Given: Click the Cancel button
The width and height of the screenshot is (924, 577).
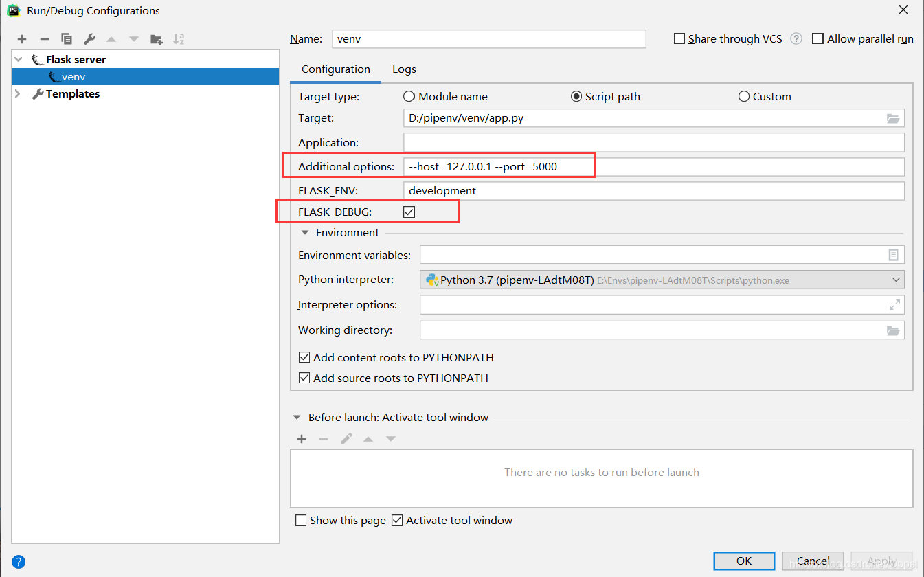Looking at the screenshot, I should click(813, 561).
